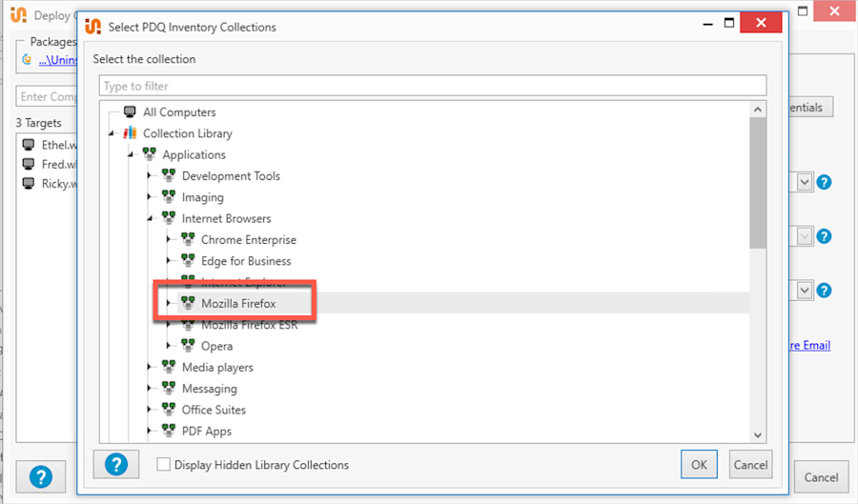
Task: Select the Opera collection
Action: click(x=216, y=346)
